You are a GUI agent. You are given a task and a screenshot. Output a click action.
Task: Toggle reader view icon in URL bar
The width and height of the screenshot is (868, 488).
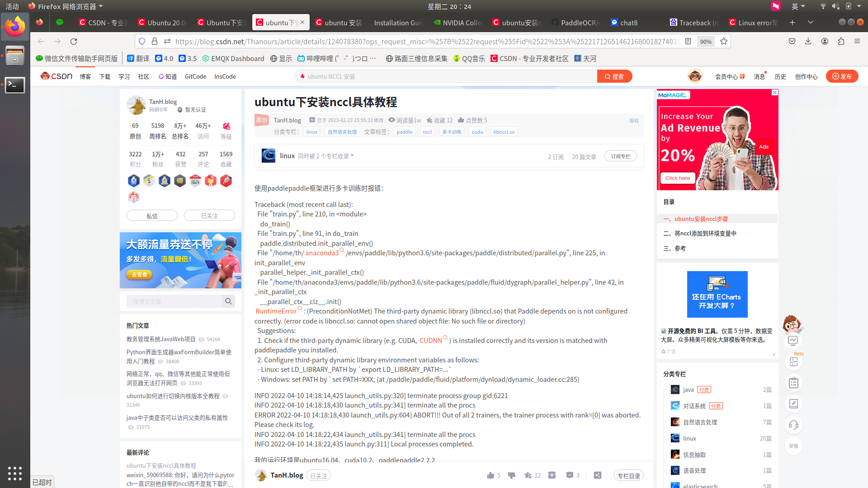pos(688,42)
